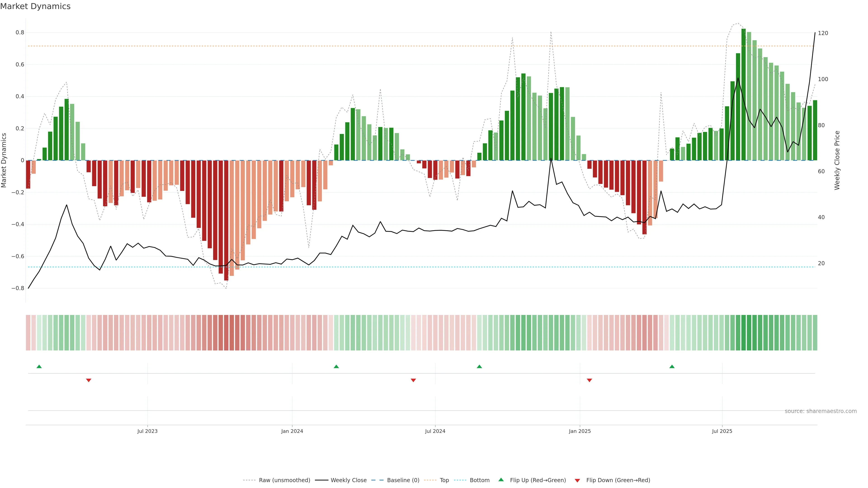
Task: Click the flip-up marker before Jul 2025
Action: click(x=672, y=366)
